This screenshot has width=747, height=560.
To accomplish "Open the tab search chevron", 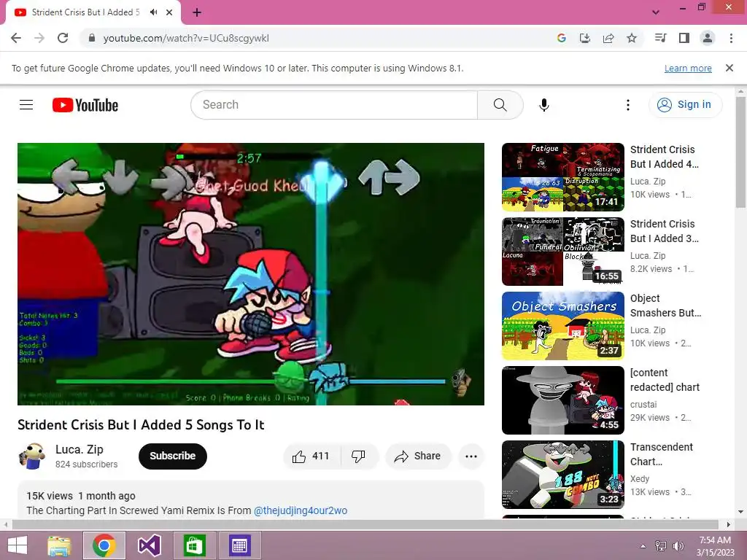I will pyautogui.click(x=656, y=12).
